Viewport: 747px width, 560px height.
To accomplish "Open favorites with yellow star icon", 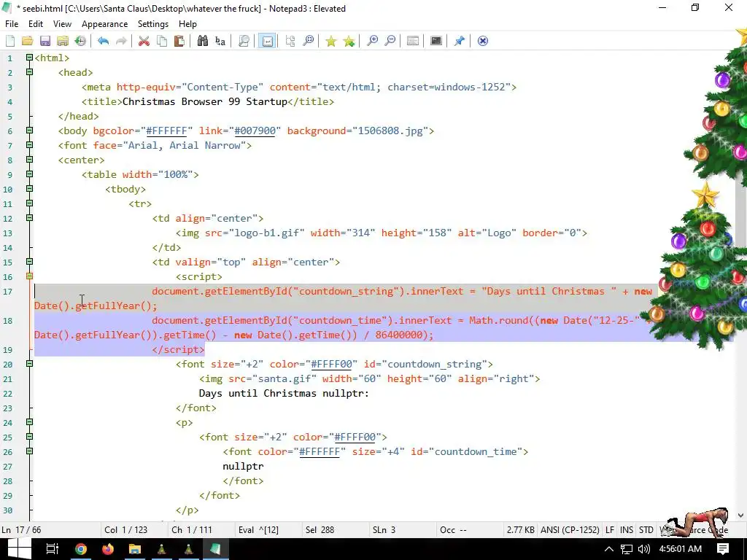I will [331, 41].
